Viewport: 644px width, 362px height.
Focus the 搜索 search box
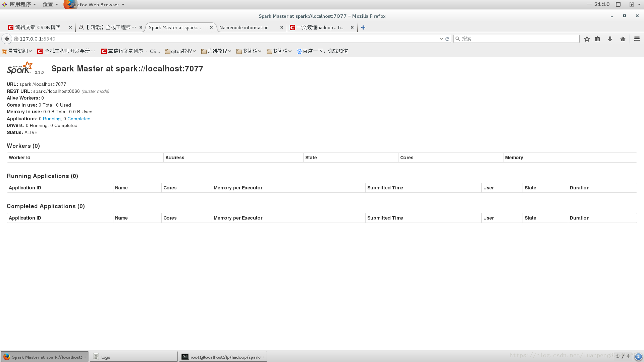point(517,39)
